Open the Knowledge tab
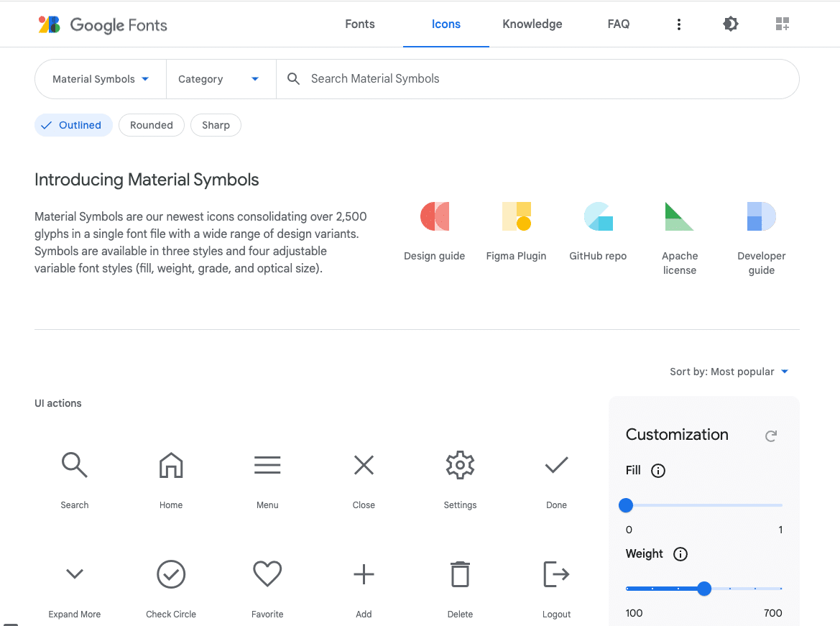Screen dimensions: 840x626 (532, 24)
